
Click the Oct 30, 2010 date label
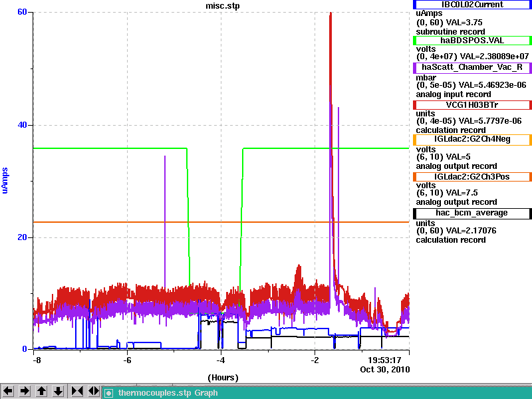[385, 370]
